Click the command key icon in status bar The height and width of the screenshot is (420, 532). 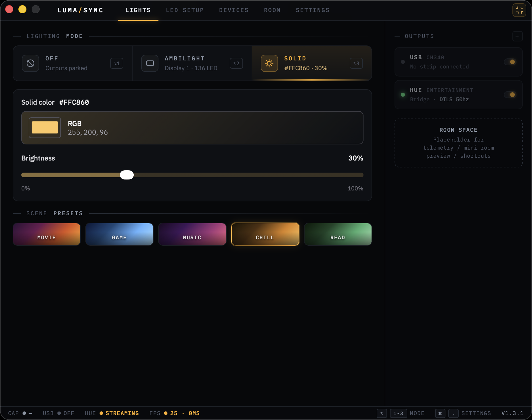click(440, 413)
